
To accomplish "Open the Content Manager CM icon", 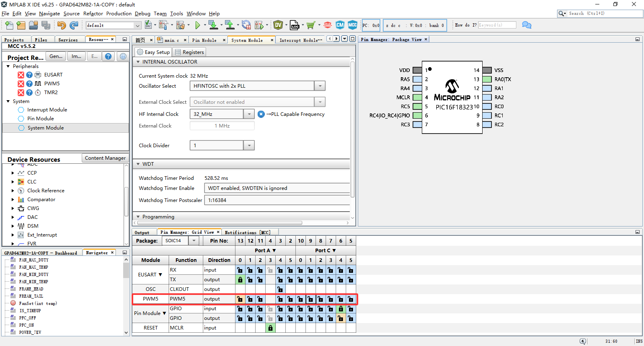I will tap(340, 25).
